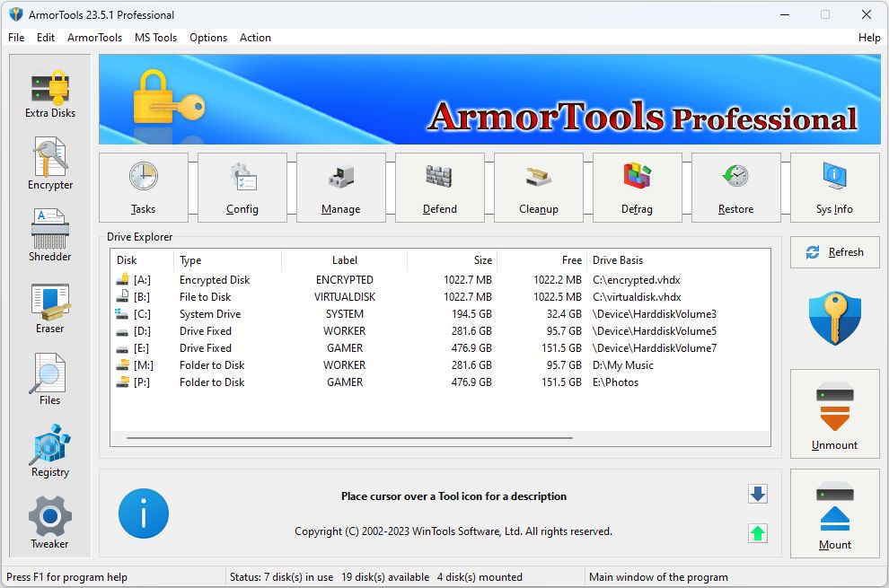The height and width of the screenshot is (588, 889).
Task: Open the Action menu
Action: pos(255,38)
